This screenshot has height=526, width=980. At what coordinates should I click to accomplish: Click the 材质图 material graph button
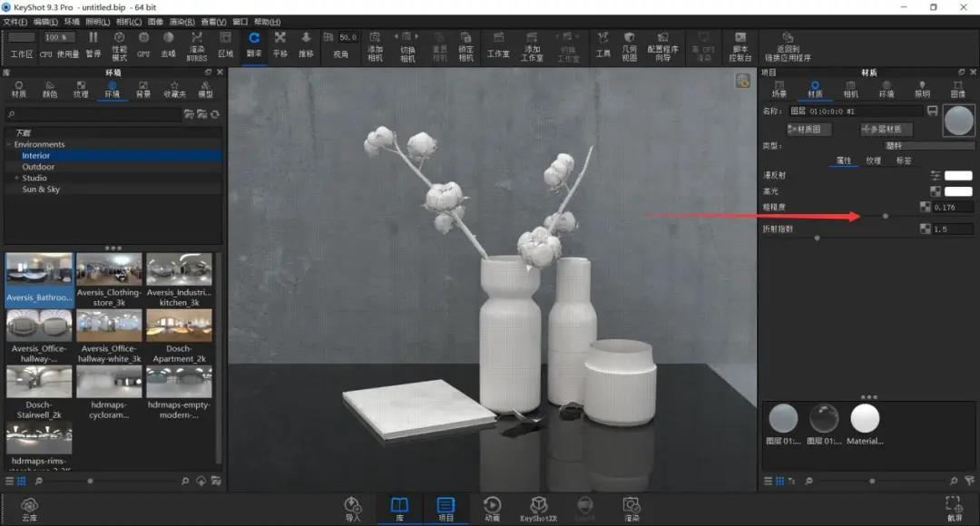point(808,130)
